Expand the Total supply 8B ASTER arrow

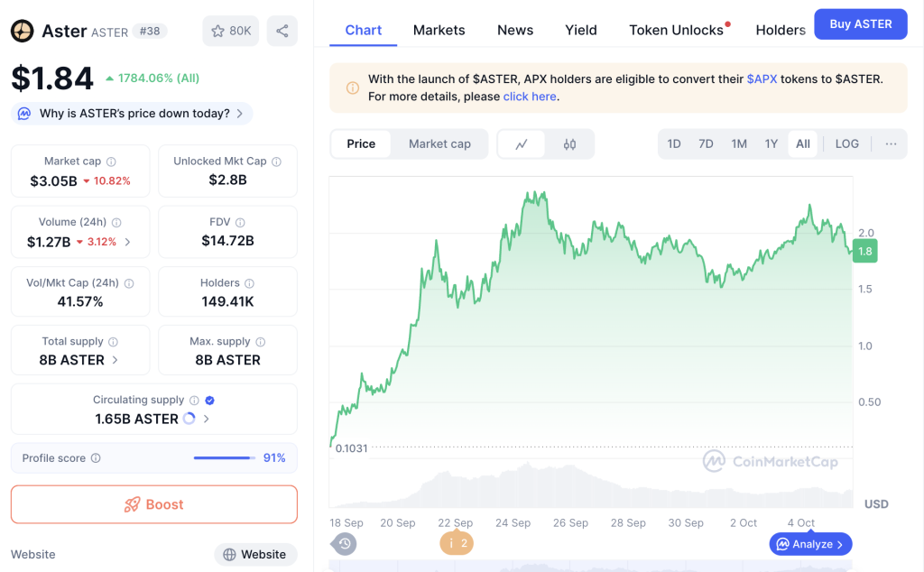coord(115,360)
